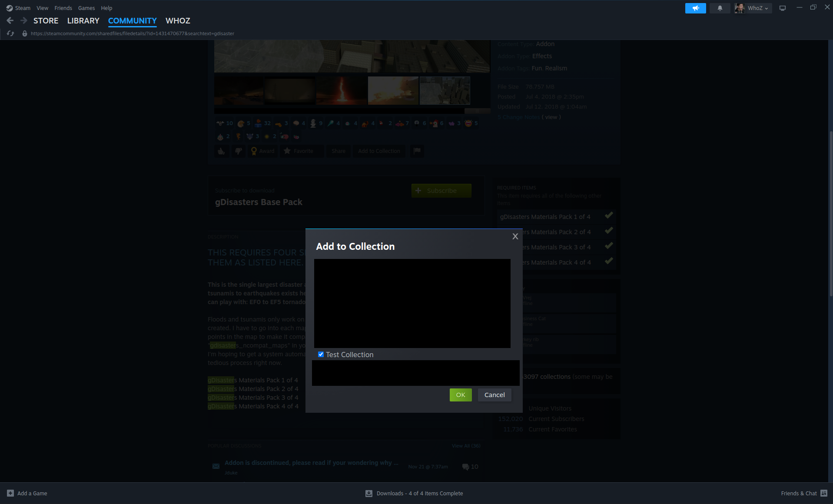This screenshot has width=833, height=504.
Task: Reload the page with refresh icon
Action: click(x=10, y=33)
